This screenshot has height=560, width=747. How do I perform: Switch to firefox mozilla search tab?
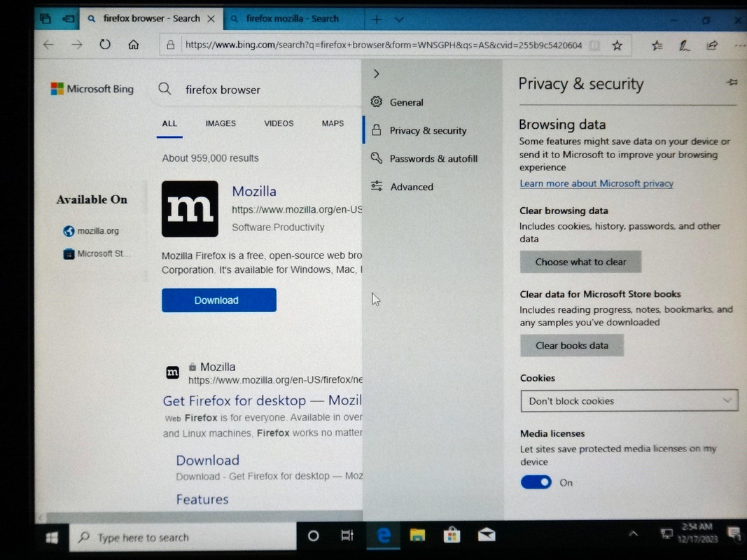click(291, 19)
